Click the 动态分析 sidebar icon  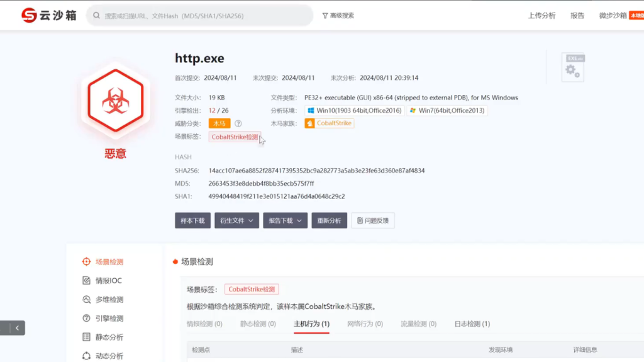pyautogui.click(x=86, y=356)
